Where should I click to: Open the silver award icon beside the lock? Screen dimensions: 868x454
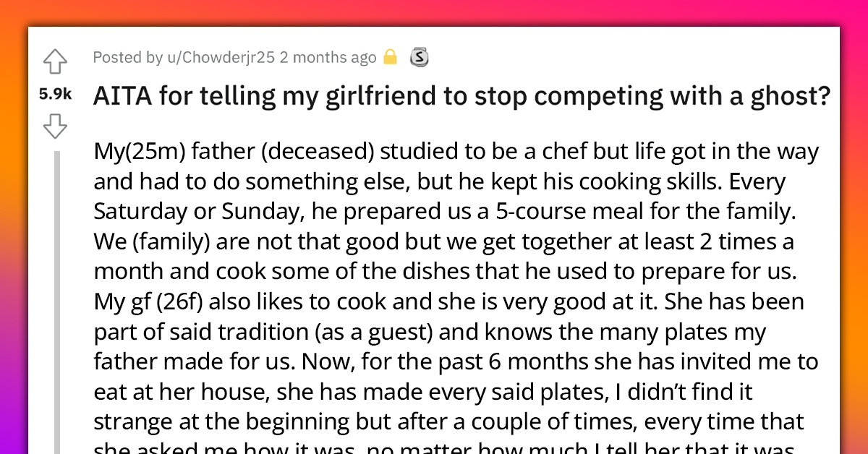coord(418,56)
